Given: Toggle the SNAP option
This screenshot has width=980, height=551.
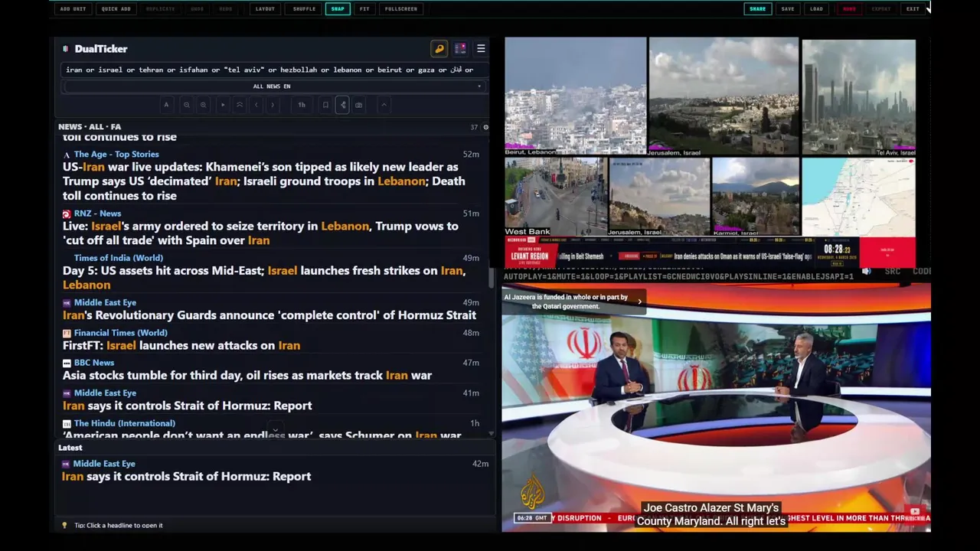Looking at the screenshot, I should [x=338, y=9].
